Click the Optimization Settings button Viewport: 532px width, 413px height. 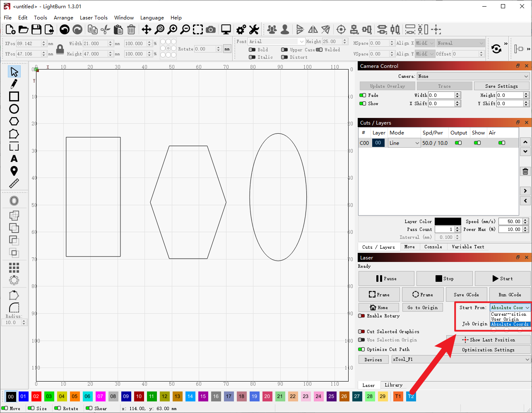click(x=488, y=350)
